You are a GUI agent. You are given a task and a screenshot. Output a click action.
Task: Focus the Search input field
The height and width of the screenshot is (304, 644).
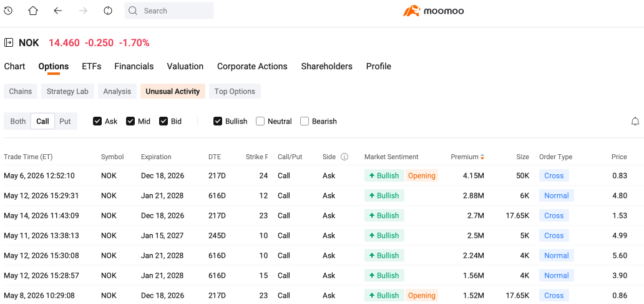169,11
